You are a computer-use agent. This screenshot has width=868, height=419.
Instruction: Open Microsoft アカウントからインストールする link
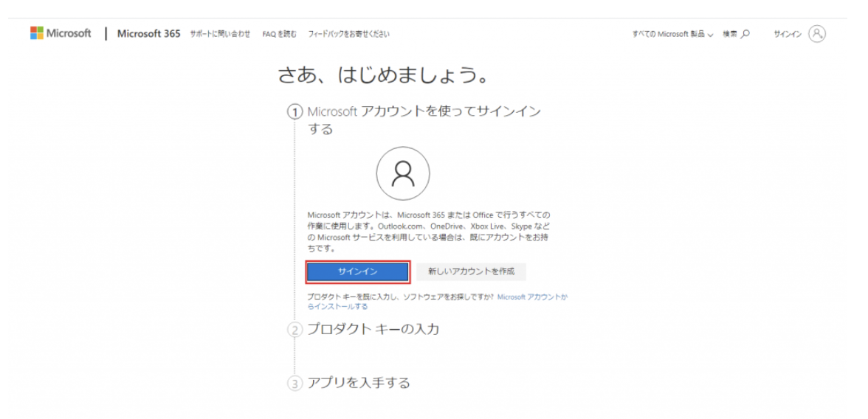437,302
